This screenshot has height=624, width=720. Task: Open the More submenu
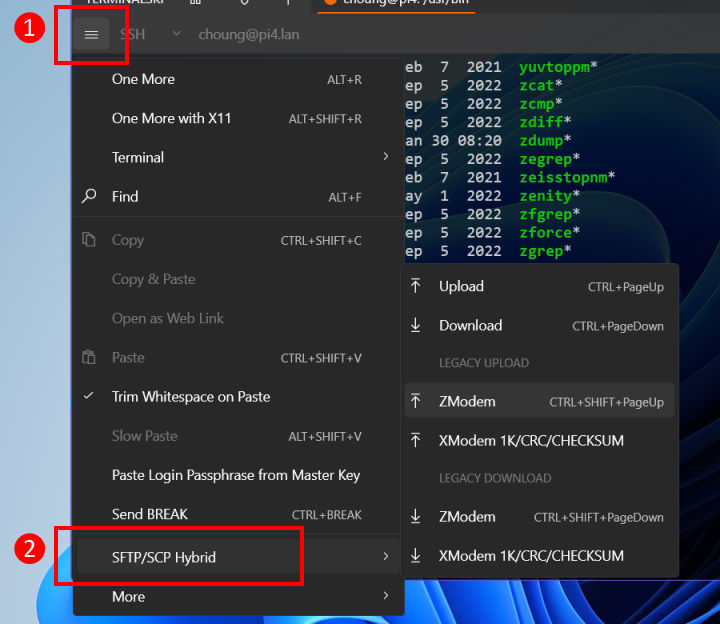[238, 596]
